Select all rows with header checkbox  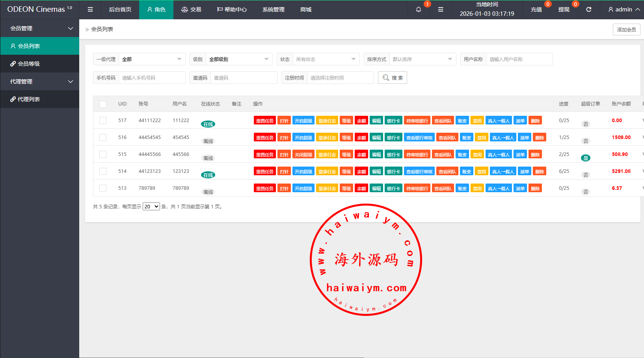click(x=103, y=104)
